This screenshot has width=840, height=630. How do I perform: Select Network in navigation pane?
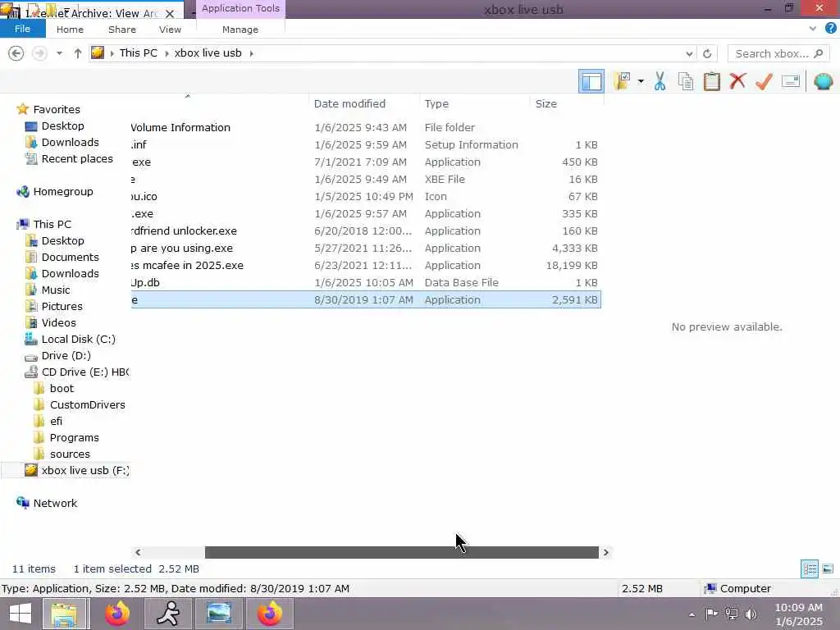(x=55, y=503)
